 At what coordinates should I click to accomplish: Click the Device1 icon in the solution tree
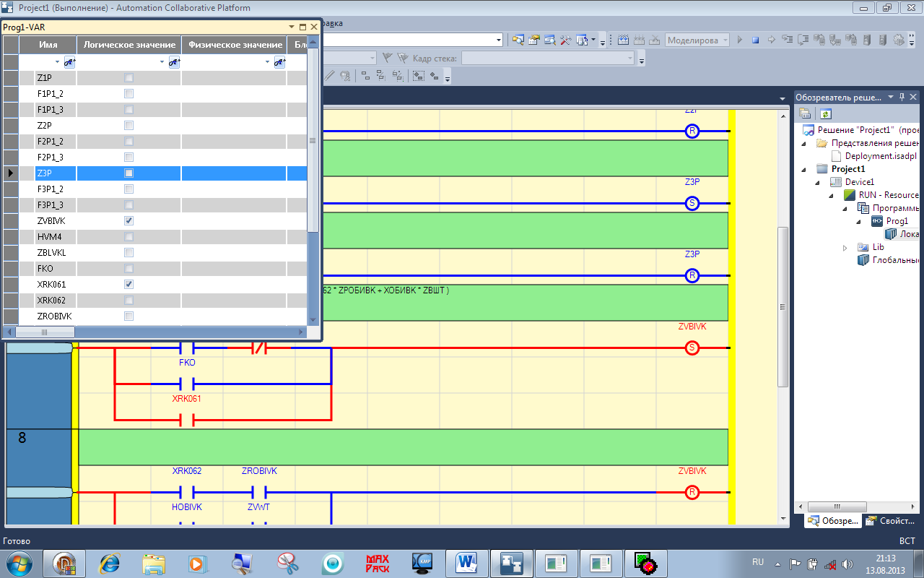(837, 182)
